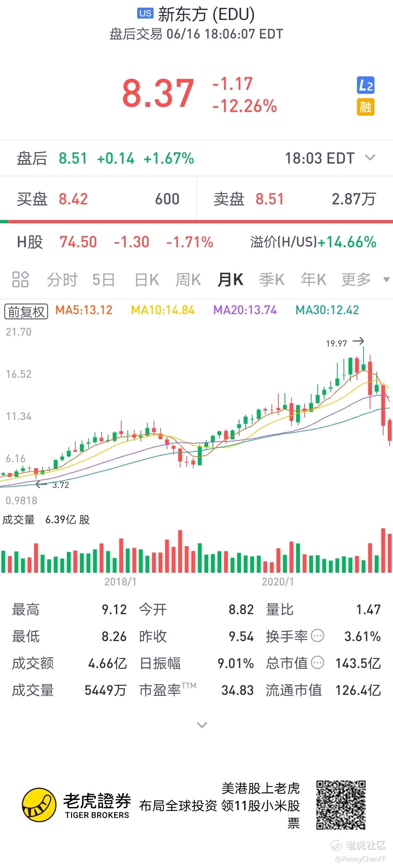The image size is (393, 868).
Task: Tap the 2018/1 date axis label
Action: tap(120, 582)
